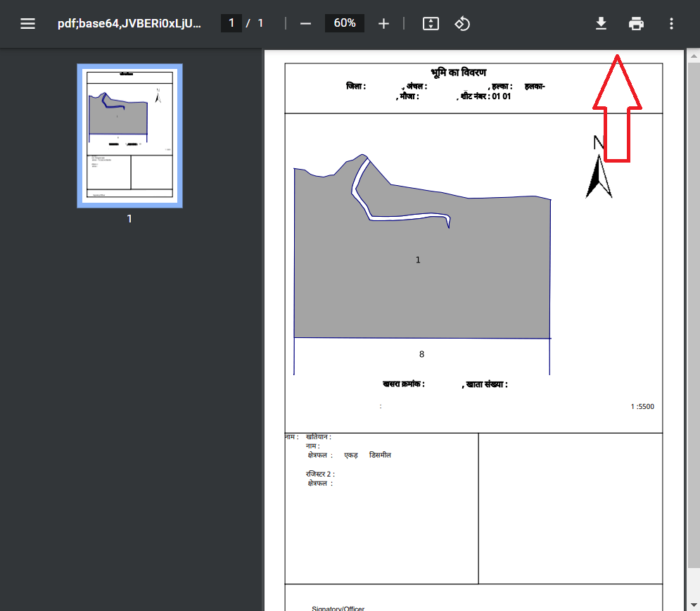Click the PDF file name title

pyautogui.click(x=129, y=24)
